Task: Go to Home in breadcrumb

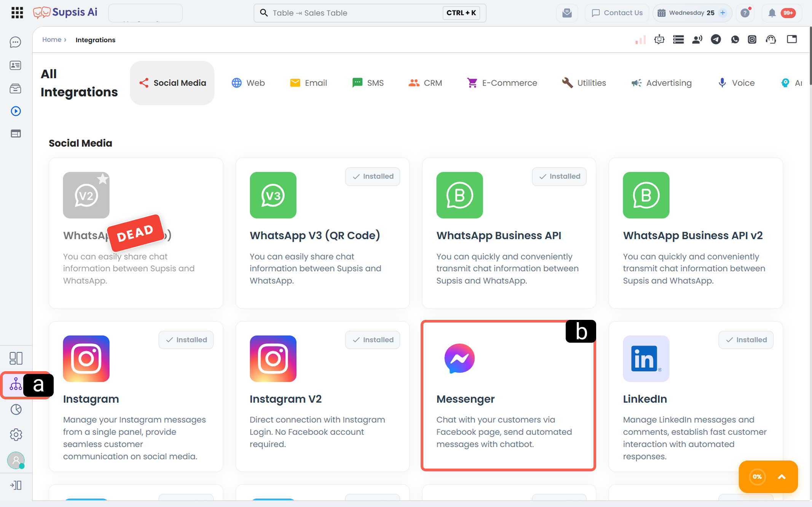Action: tap(52, 40)
